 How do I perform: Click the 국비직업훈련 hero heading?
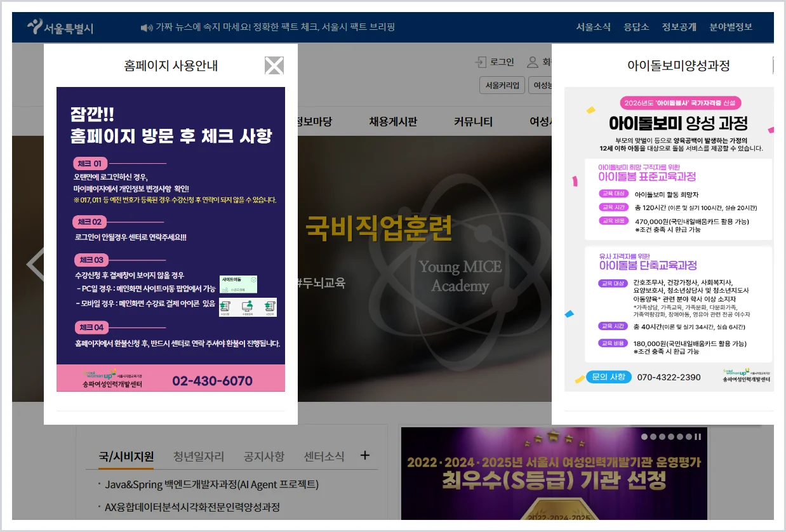point(378,229)
